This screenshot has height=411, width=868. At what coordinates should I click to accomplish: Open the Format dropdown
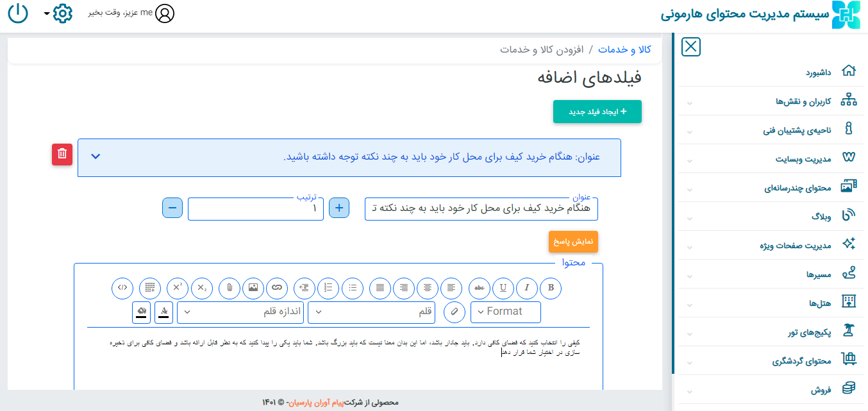click(505, 312)
